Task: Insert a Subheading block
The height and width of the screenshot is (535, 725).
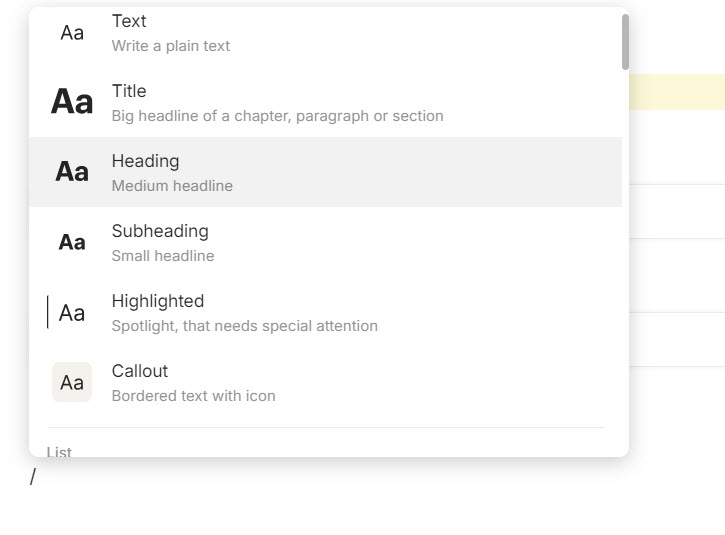Action: pyautogui.click(x=325, y=242)
